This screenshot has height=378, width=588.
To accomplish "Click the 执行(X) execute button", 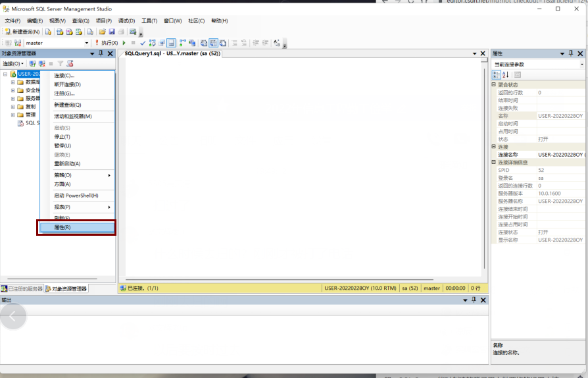I will point(107,43).
